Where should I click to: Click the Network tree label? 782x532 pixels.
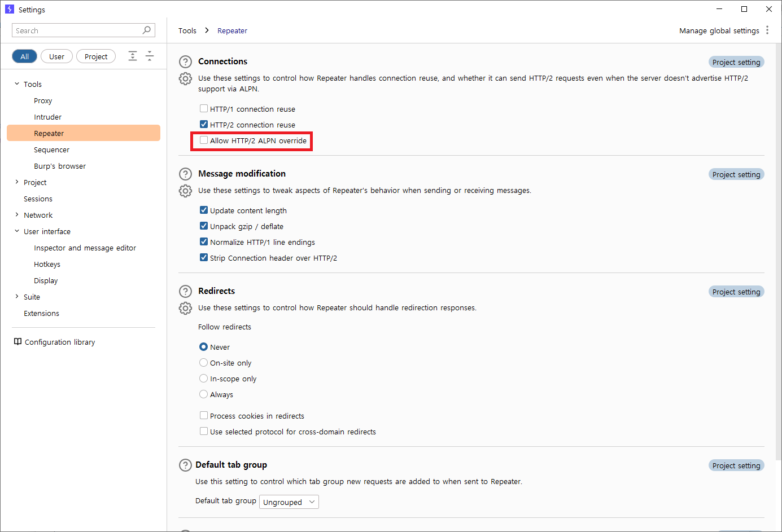pos(38,215)
